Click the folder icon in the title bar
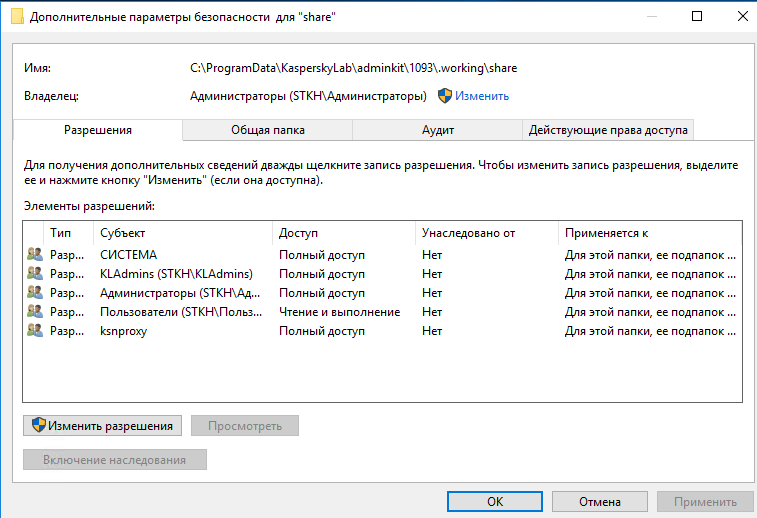The width and height of the screenshot is (757, 518). (x=17, y=16)
